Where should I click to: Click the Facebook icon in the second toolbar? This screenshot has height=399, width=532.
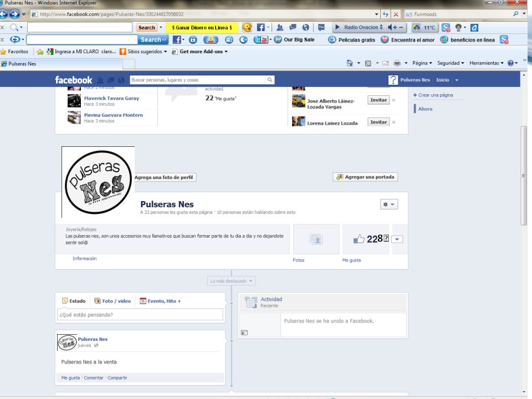coord(177,40)
